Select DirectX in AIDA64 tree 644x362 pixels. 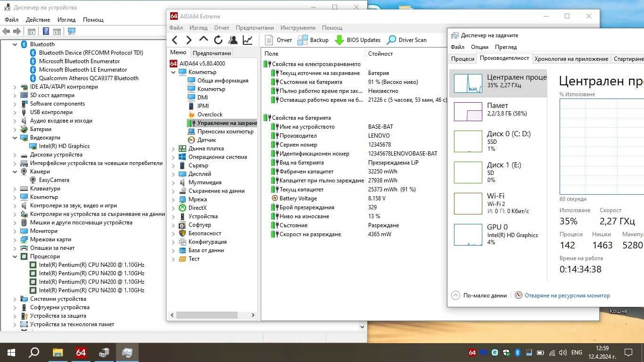tap(197, 208)
